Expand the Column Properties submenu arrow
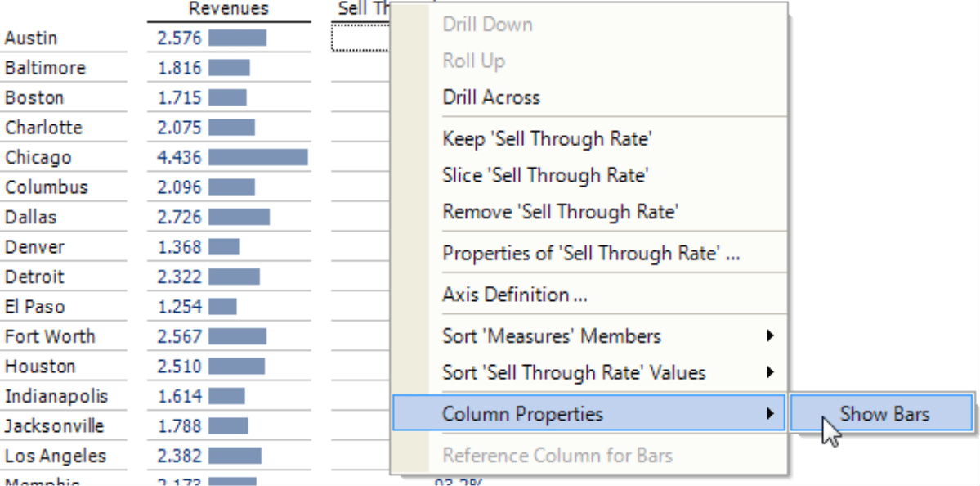The height and width of the screenshot is (486, 980). (770, 413)
